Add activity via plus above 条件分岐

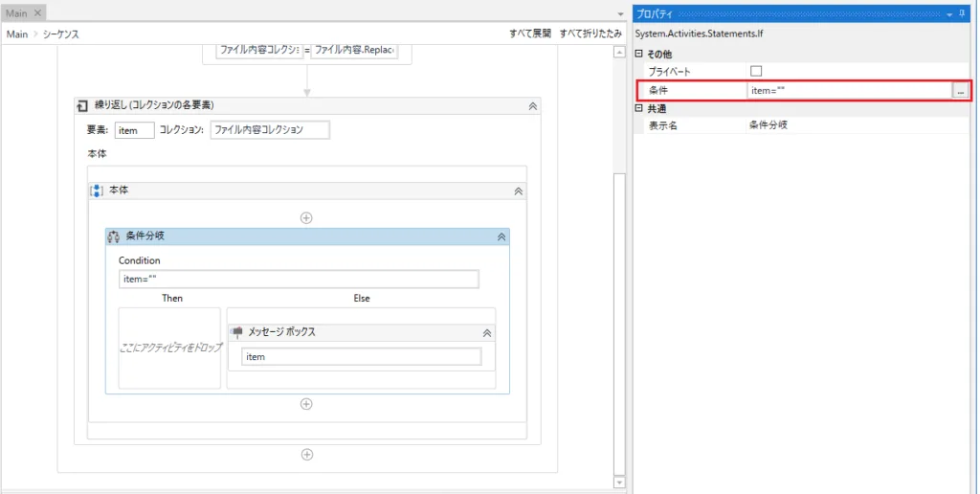pyautogui.click(x=306, y=217)
